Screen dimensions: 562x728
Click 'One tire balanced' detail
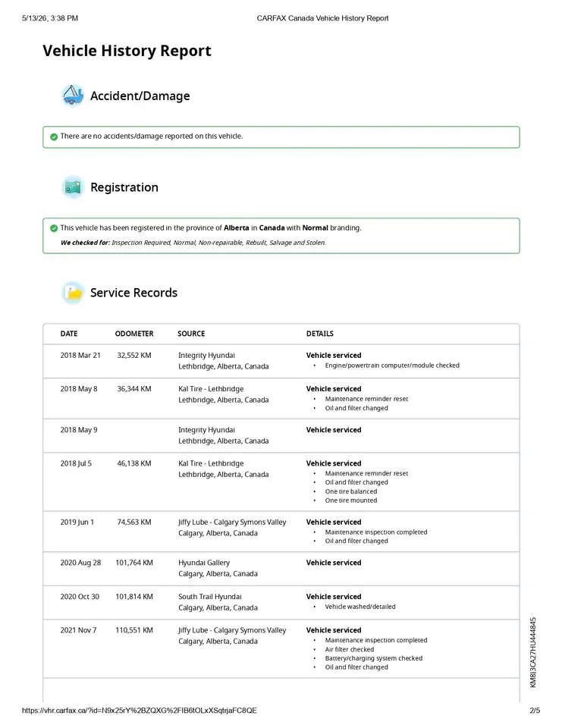[350, 491]
